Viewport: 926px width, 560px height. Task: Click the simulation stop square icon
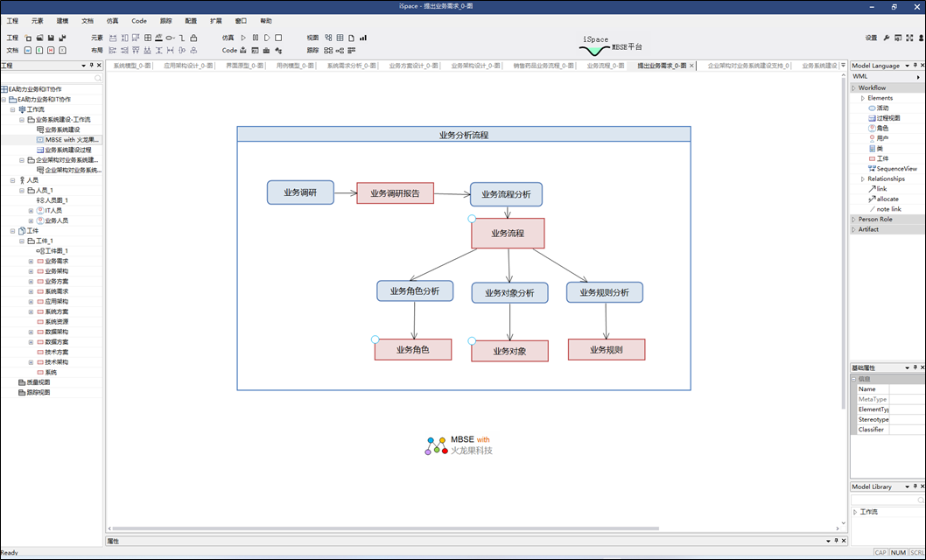278,38
